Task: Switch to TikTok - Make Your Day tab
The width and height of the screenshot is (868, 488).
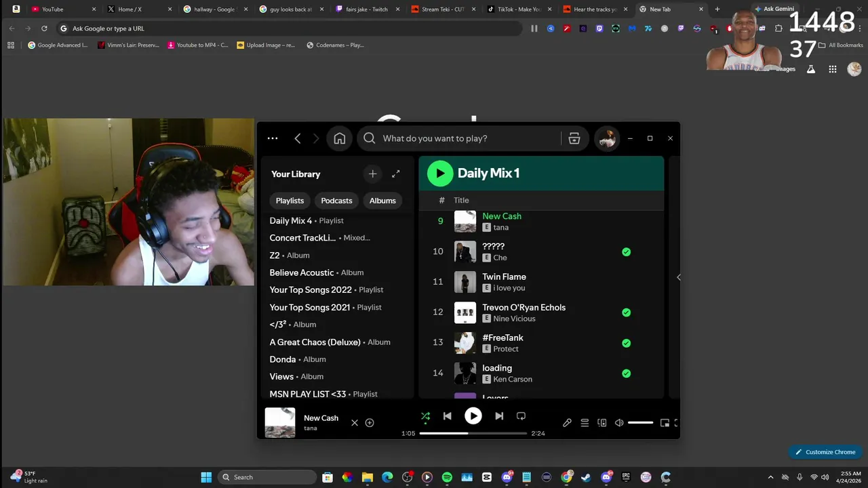Action: click(519, 9)
